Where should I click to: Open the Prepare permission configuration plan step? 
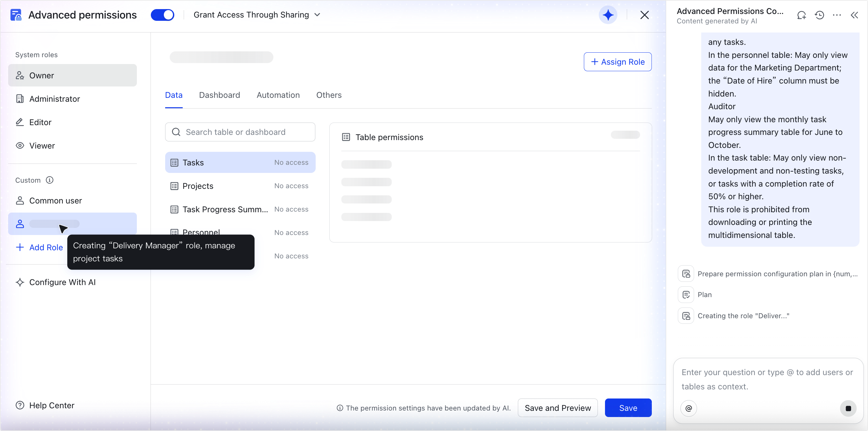(768, 274)
